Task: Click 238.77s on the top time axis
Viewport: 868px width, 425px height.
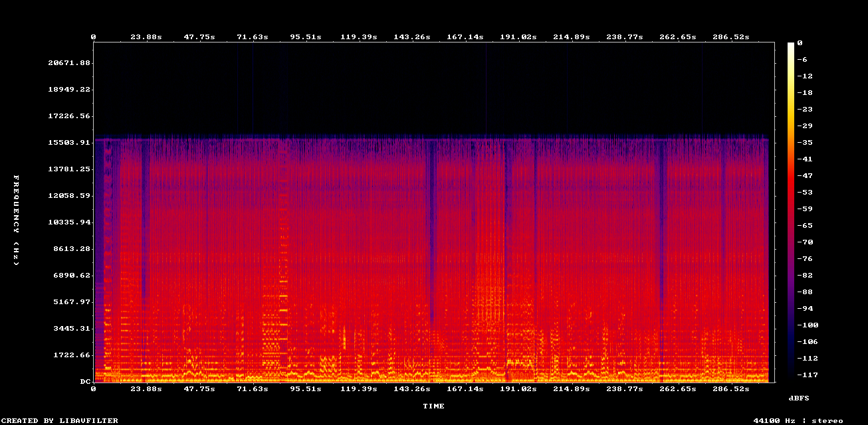Action: [x=623, y=37]
